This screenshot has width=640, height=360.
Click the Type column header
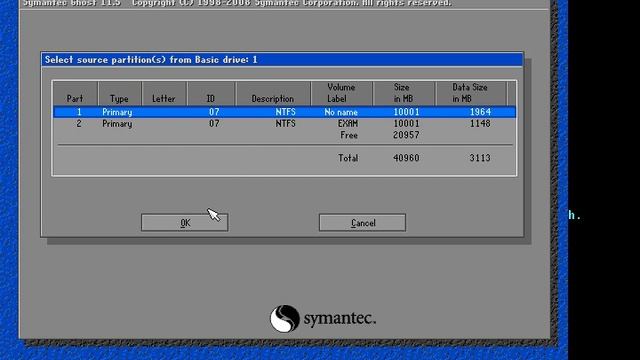click(120, 93)
